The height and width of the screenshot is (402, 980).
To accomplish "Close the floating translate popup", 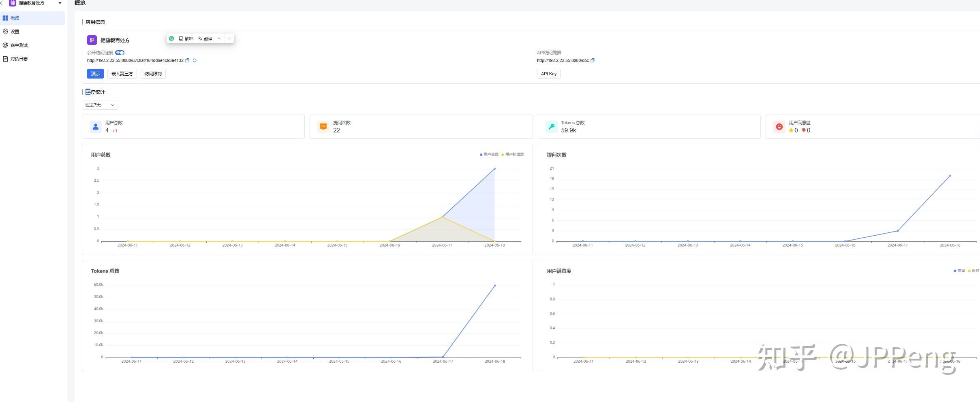I will tap(229, 38).
